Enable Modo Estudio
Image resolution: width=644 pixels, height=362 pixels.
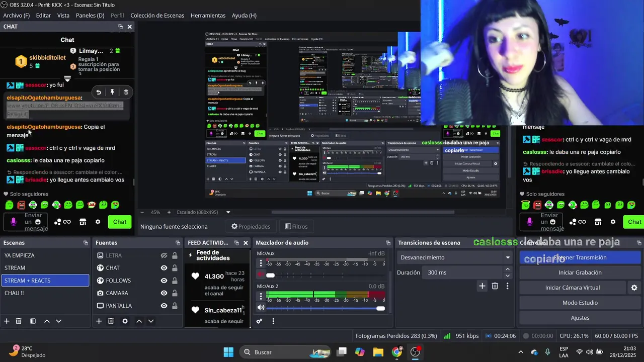[580, 303]
